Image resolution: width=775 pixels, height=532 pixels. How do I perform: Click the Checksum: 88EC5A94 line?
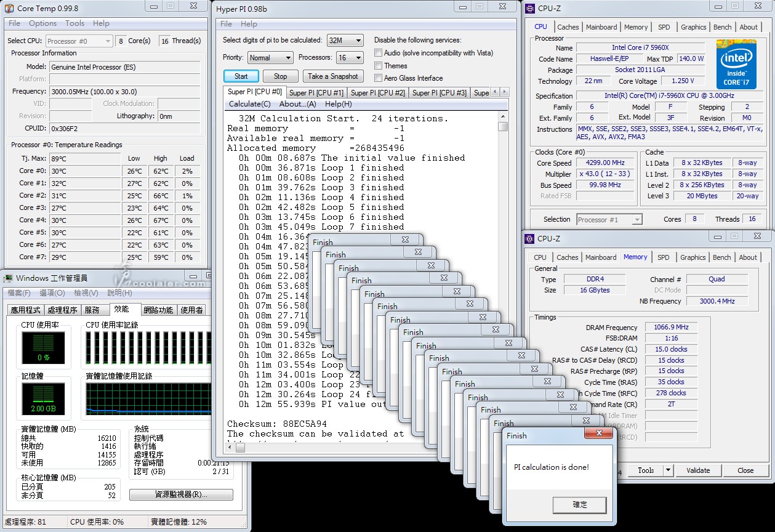coord(277,424)
